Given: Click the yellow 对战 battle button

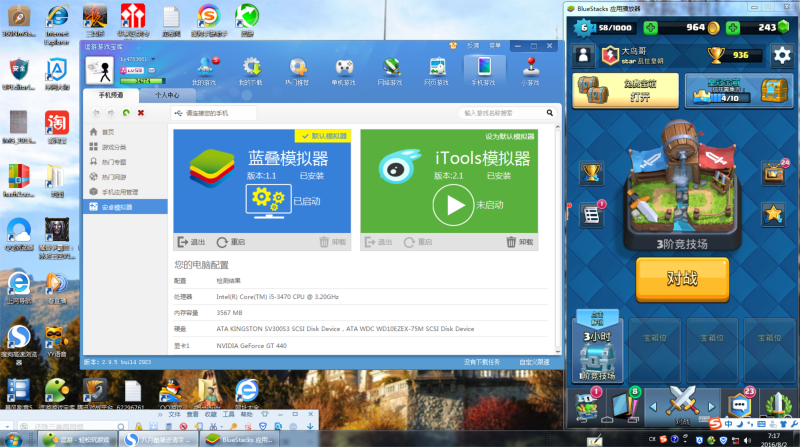Looking at the screenshot, I should [682, 279].
